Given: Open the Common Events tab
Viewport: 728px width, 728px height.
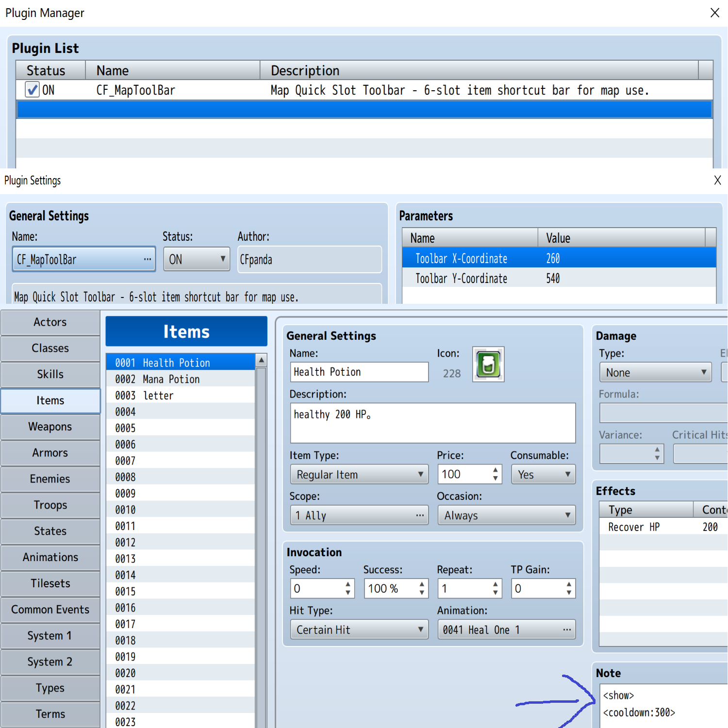Looking at the screenshot, I should [50, 610].
